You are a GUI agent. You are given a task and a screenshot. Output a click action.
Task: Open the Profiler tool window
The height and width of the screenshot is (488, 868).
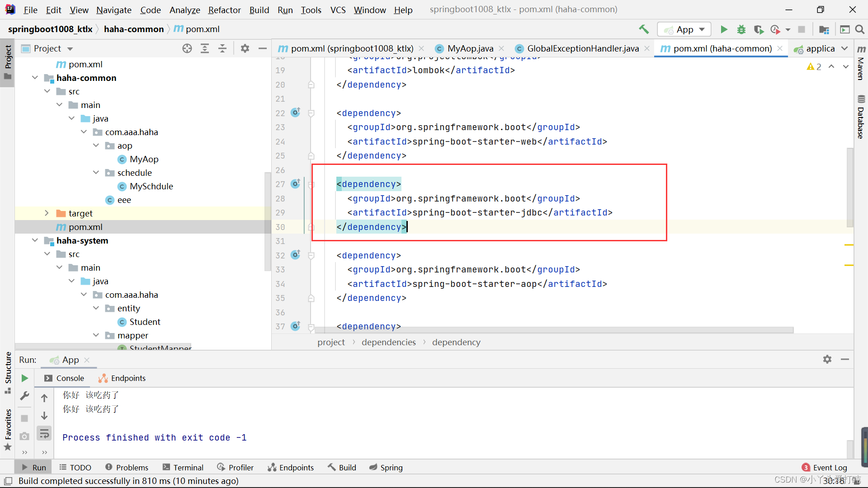235,467
